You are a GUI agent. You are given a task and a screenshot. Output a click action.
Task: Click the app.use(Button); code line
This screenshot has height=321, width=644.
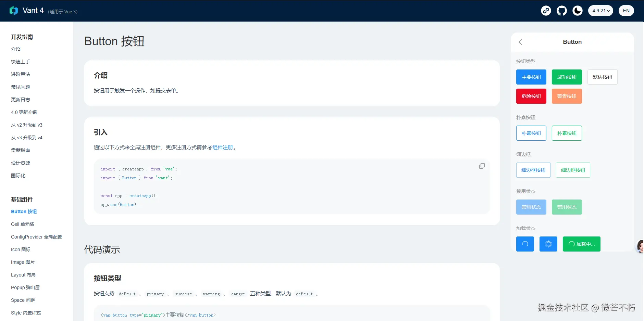click(120, 205)
